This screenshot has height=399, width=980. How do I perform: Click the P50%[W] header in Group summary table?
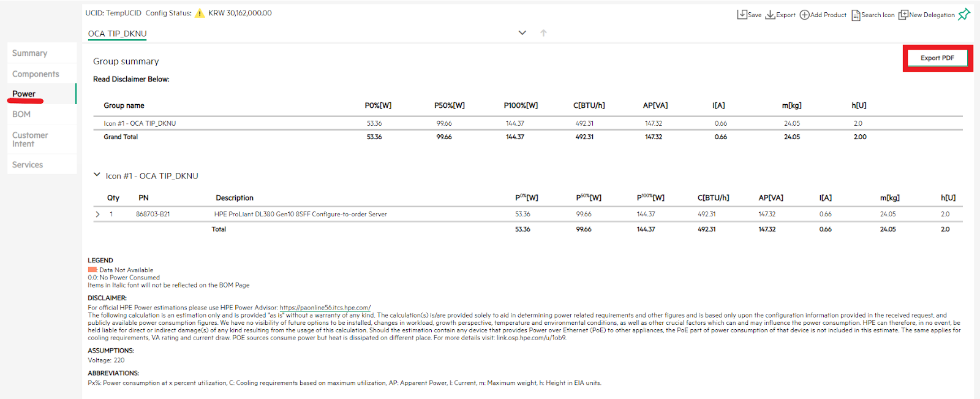point(450,105)
